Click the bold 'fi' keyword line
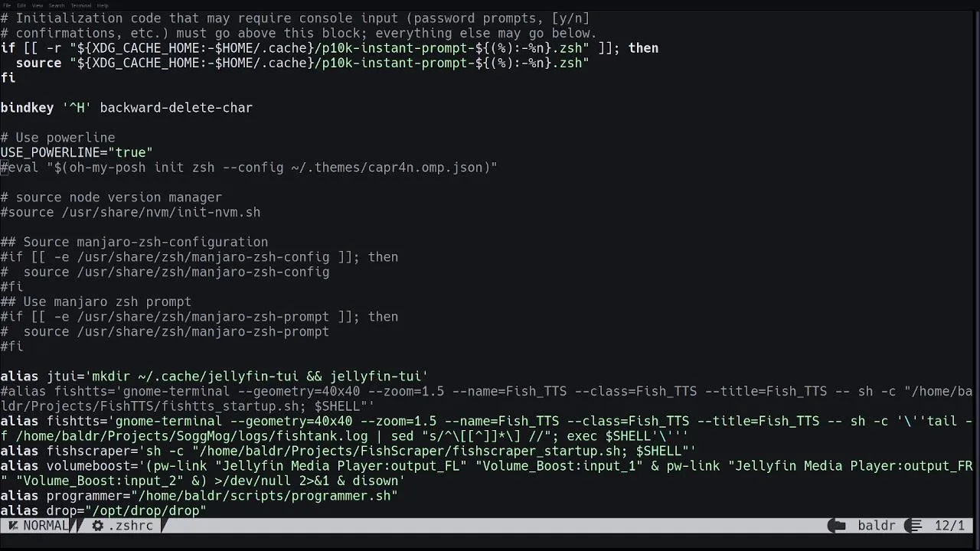 click(x=8, y=78)
